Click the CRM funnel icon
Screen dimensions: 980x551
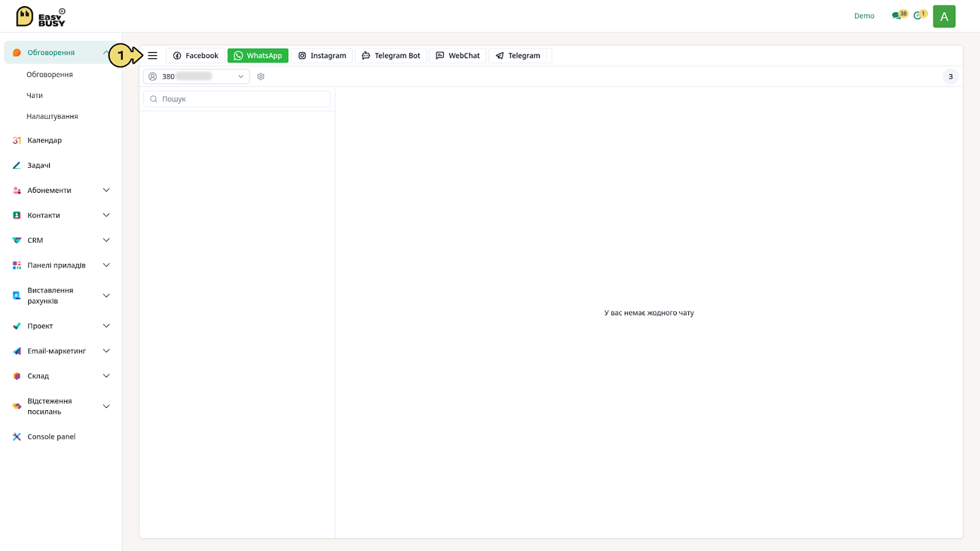(x=17, y=241)
